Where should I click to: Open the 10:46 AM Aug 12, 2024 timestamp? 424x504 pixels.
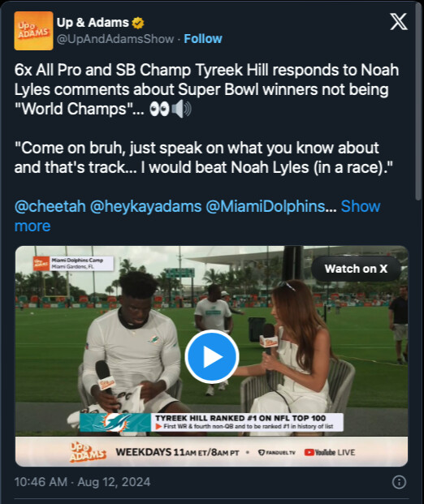[x=82, y=482]
